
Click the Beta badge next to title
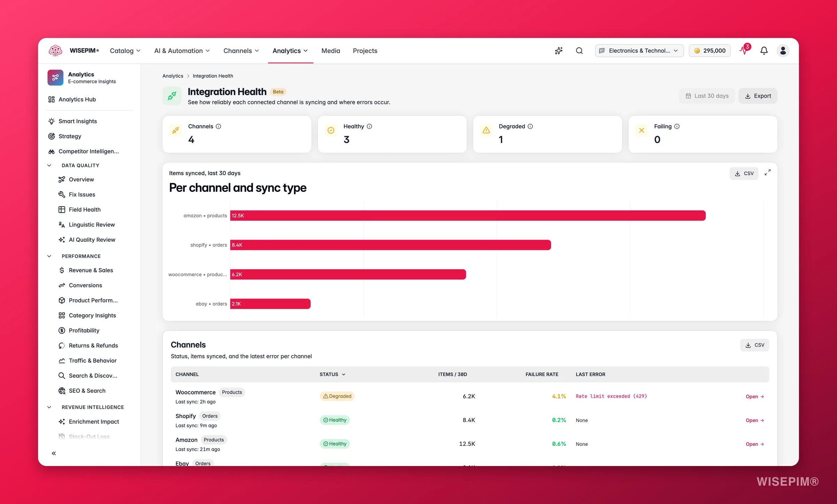(278, 92)
